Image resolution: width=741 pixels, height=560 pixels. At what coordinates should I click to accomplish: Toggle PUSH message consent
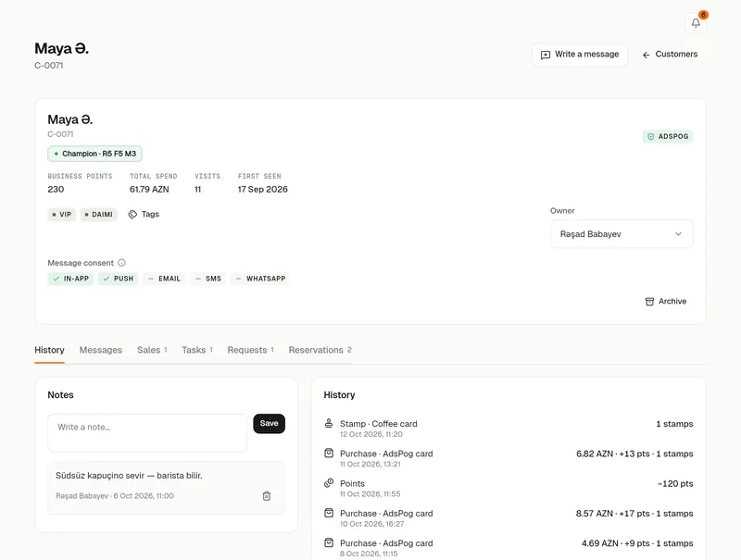point(119,279)
